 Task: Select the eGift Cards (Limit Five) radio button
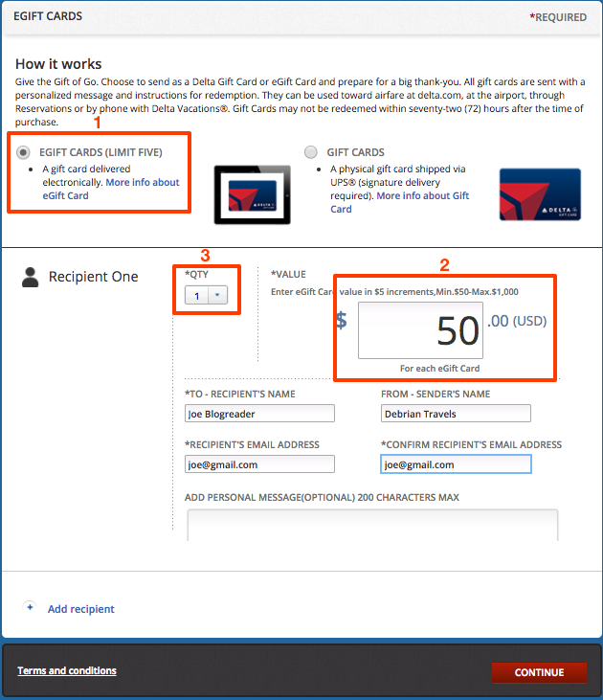[23, 152]
